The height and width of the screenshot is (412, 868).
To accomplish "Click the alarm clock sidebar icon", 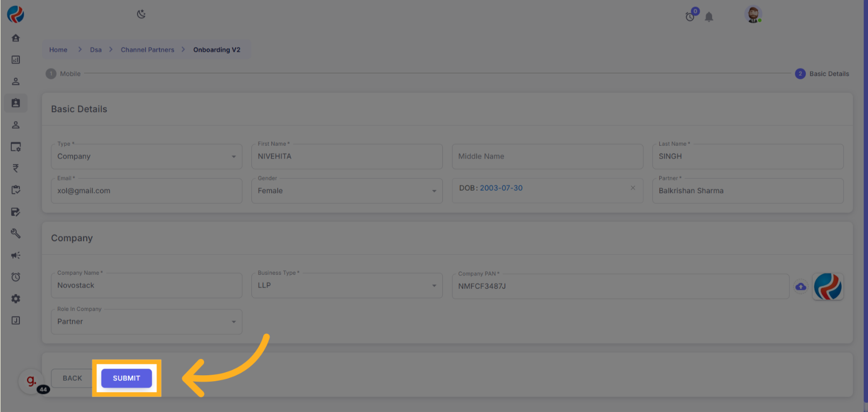I will tap(16, 277).
